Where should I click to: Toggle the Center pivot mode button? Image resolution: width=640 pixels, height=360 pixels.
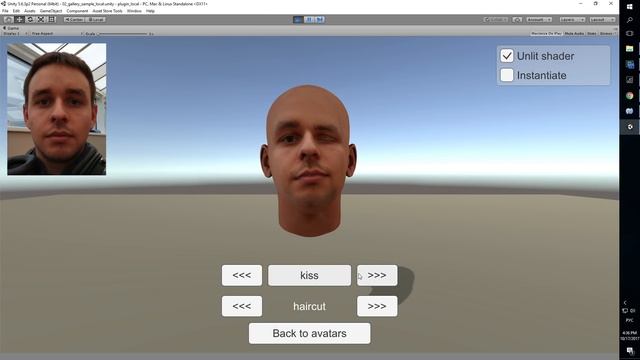click(74, 20)
